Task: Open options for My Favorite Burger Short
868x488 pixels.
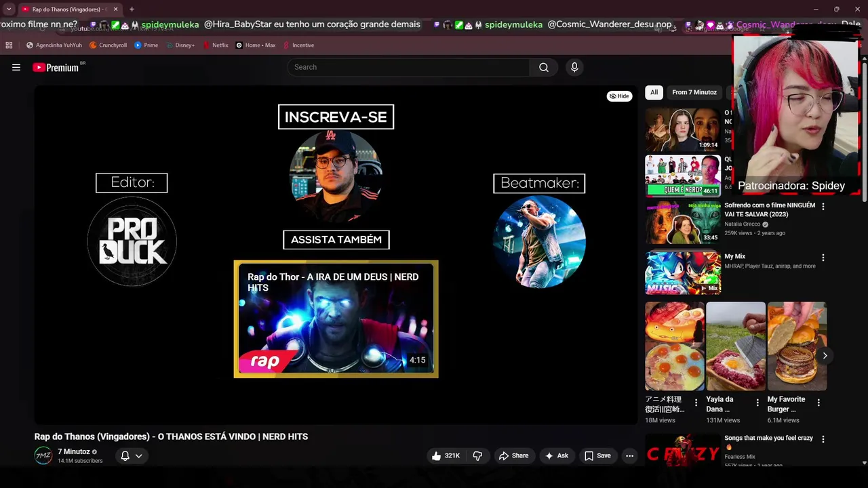Action: click(818, 403)
